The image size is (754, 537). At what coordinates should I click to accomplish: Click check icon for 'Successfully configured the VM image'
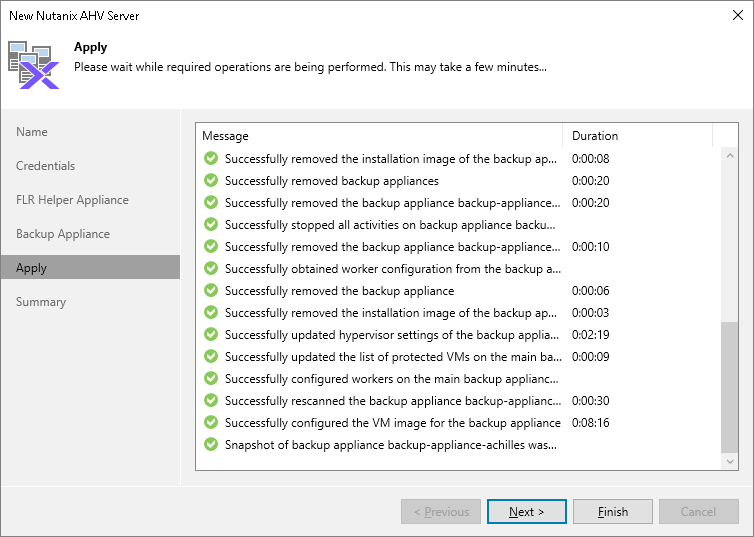pos(211,423)
